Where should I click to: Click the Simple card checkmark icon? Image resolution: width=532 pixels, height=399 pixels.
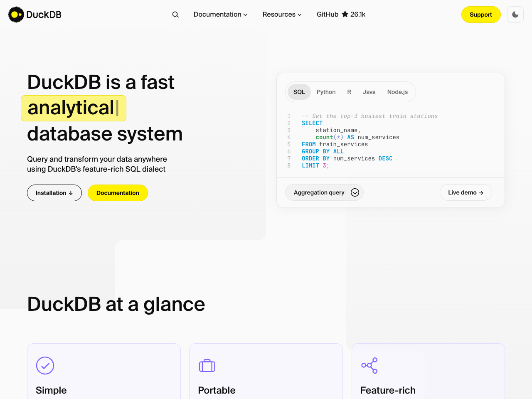coord(45,366)
